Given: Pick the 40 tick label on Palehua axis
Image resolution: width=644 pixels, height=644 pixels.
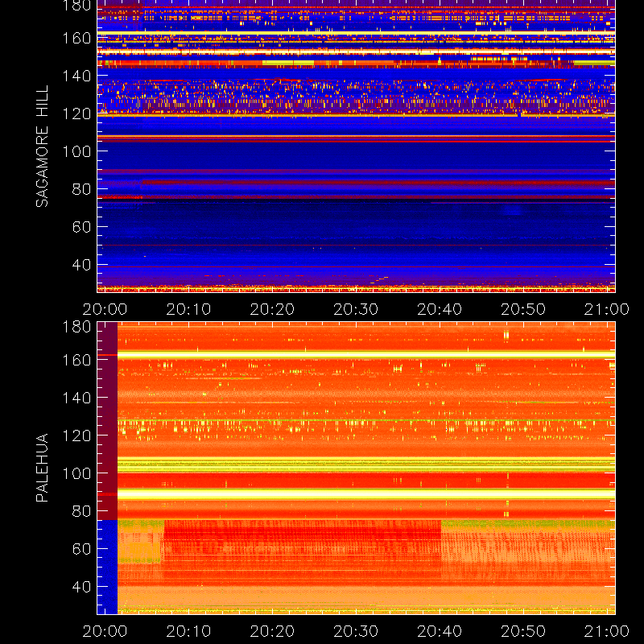Looking at the screenshot, I should tap(81, 587).
